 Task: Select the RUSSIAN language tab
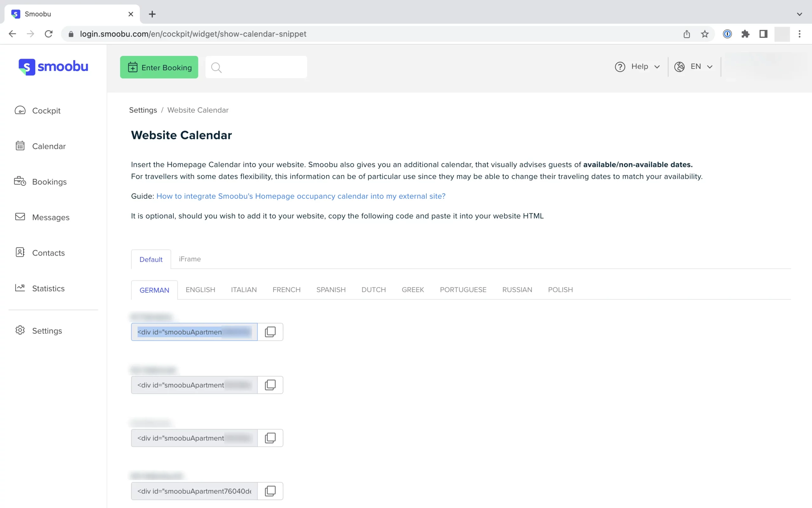[517, 290]
